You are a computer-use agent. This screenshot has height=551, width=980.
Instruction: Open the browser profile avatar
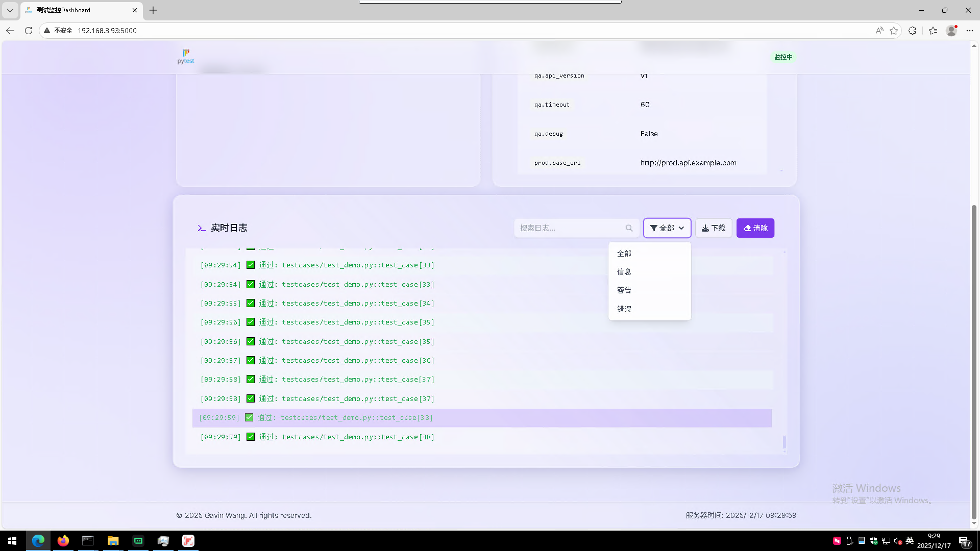click(951, 31)
